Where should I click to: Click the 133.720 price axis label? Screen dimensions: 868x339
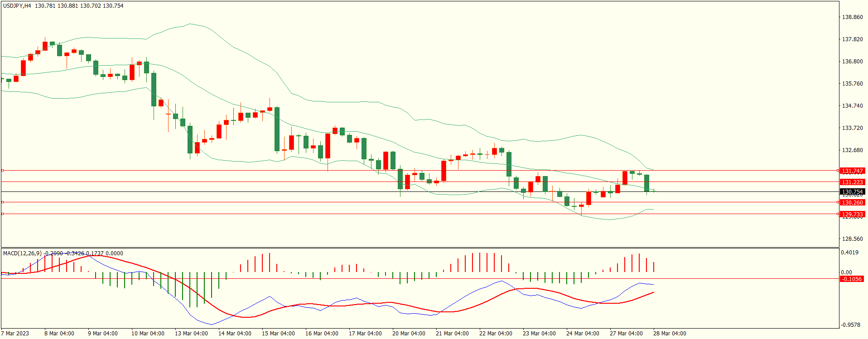pos(852,128)
